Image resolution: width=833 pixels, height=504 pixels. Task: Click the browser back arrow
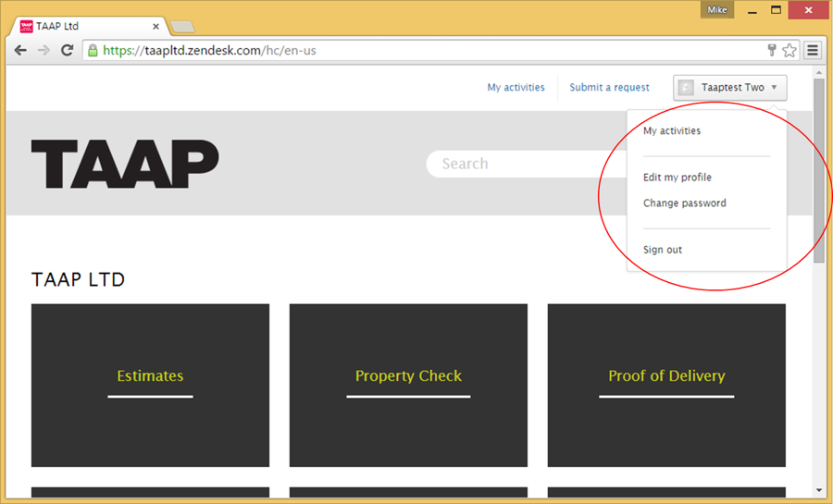click(20, 51)
